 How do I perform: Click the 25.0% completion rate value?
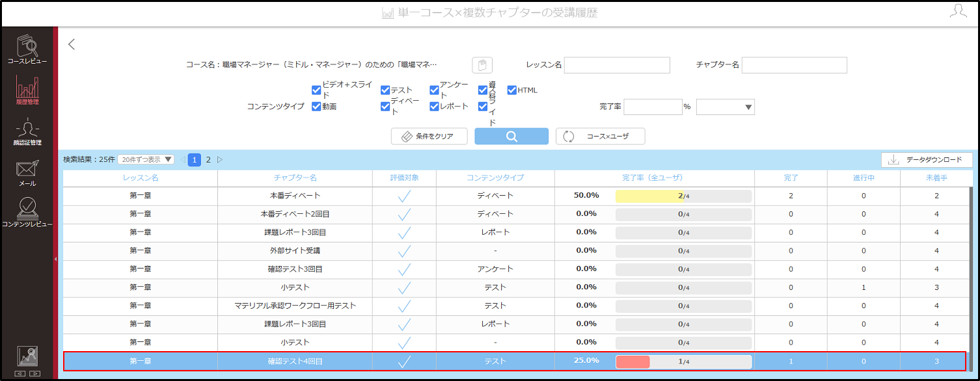pyautogui.click(x=586, y=361)
